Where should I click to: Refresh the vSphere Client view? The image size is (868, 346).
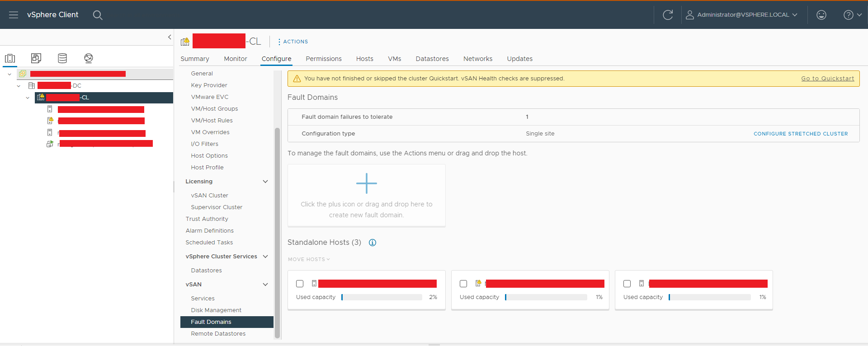pos(668,15)
